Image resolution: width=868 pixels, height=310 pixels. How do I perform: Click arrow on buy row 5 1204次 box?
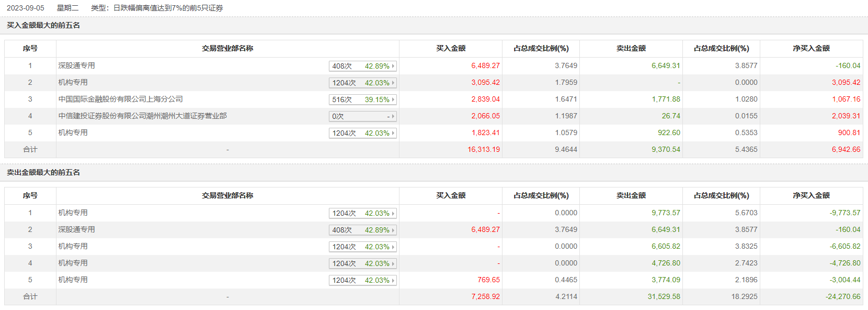tap(393, 133)
